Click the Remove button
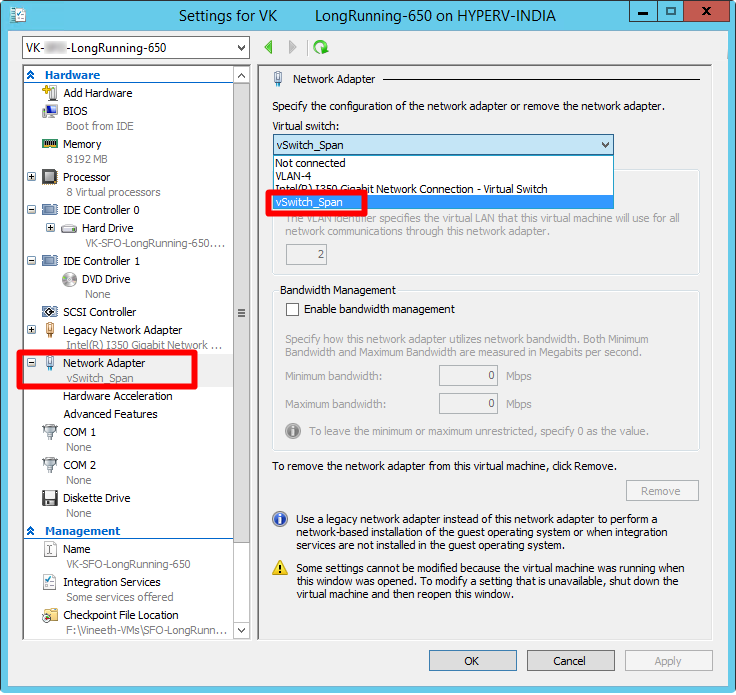 tap(662, 491)
